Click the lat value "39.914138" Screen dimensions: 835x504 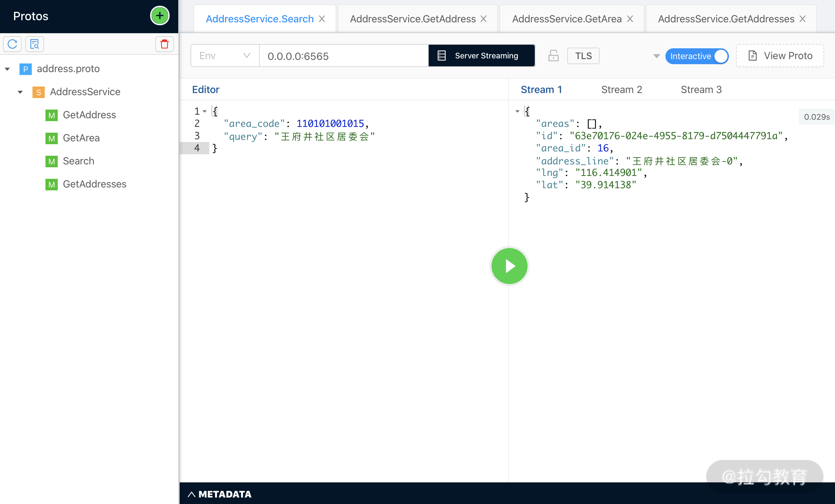pos(606,185)
